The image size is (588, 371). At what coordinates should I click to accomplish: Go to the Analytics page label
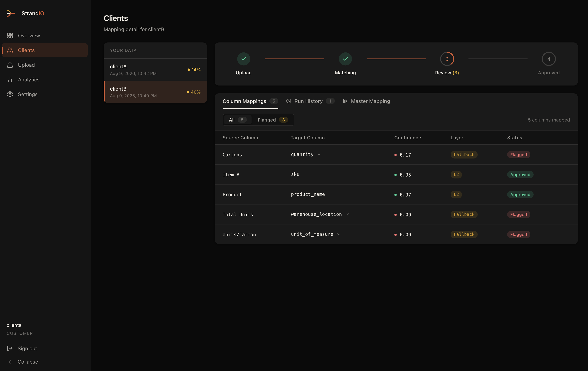(x=29, y=80)
